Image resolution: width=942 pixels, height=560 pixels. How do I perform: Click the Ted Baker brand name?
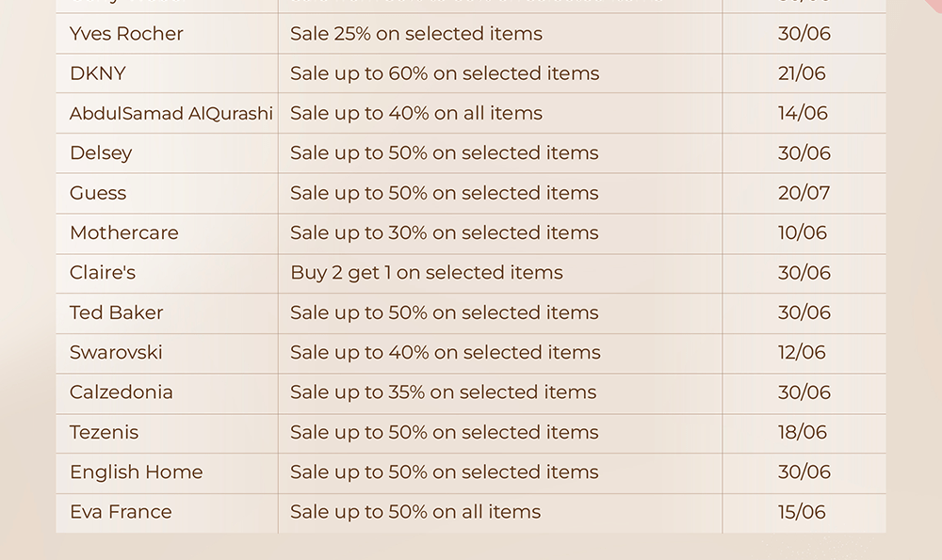coord(116,312)
